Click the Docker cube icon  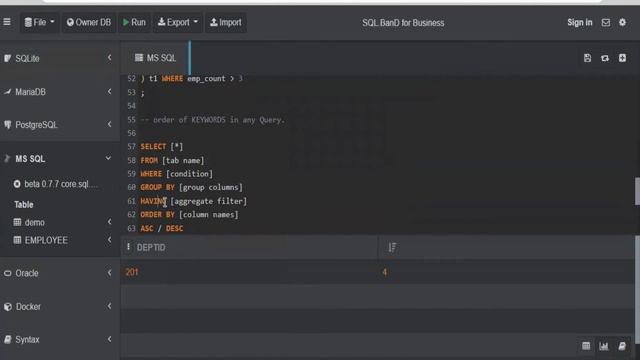click(x=7, y=307)
